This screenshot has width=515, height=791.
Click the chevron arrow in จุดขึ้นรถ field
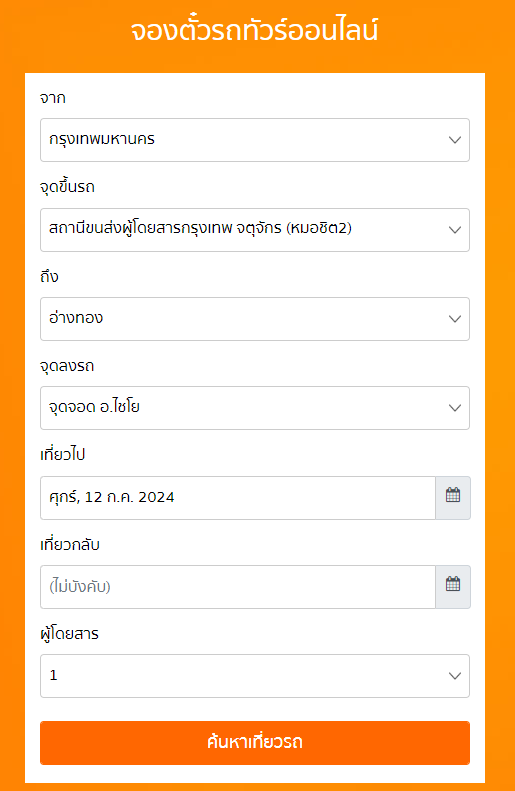point(455,230)
